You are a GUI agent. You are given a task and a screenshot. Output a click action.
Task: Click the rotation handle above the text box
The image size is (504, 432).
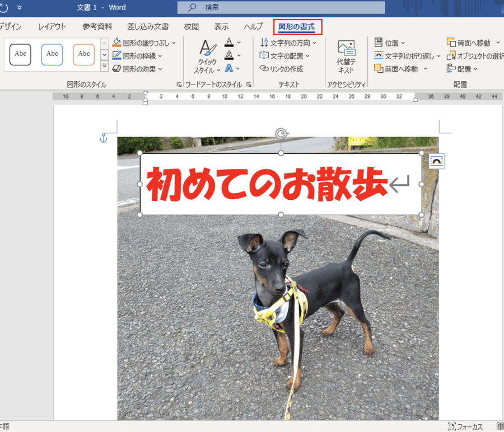click(281, 134)
